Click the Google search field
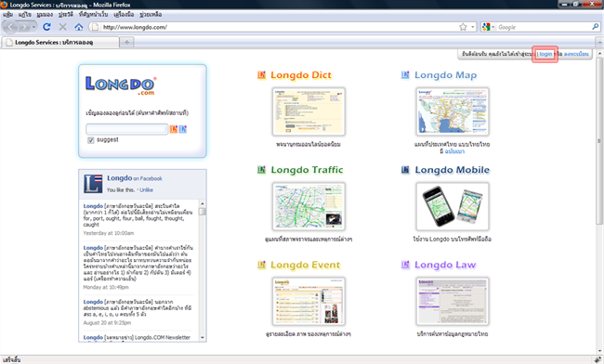This screenshot has height=364, width=604. pyautogui.click(x=544, y=27)
